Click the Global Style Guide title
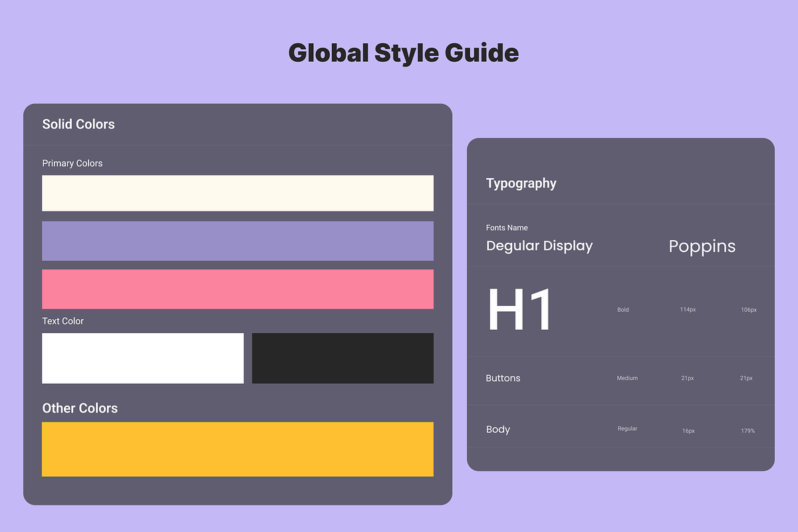This screenshot has width=798, height=532. pyautogui.click(x=404, y=53)
